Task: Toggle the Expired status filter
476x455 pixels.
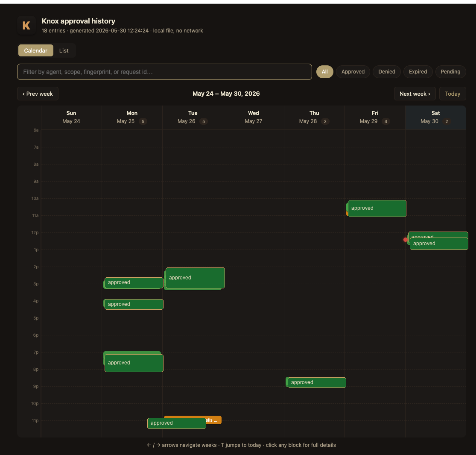Action: (418, 72)
